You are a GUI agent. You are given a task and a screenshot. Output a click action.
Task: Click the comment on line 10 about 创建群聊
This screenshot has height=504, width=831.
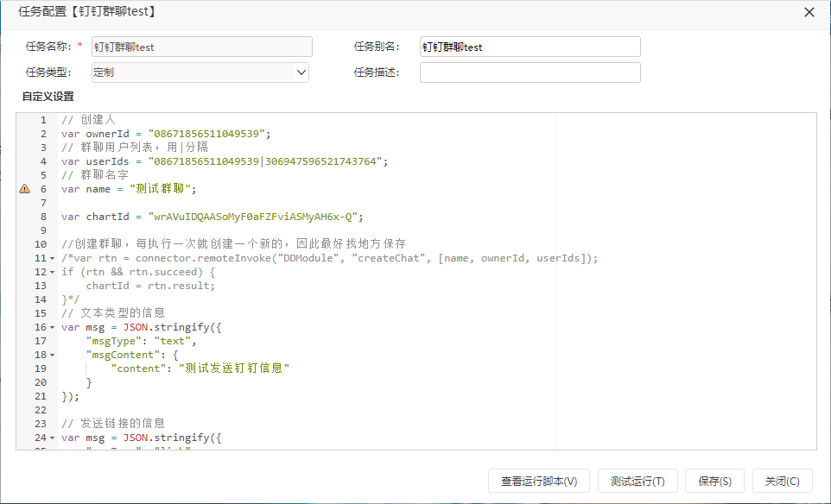(234, 244)
